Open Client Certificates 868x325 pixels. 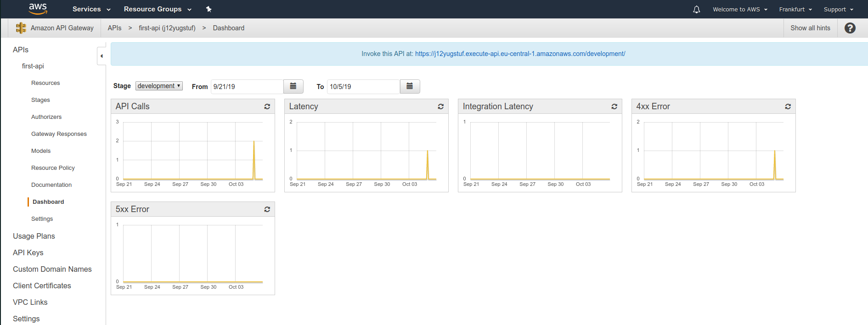[42, 286]
